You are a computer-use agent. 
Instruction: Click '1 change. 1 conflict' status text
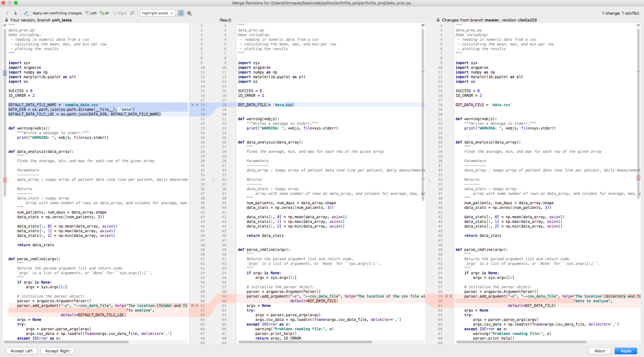pos(620,13)
